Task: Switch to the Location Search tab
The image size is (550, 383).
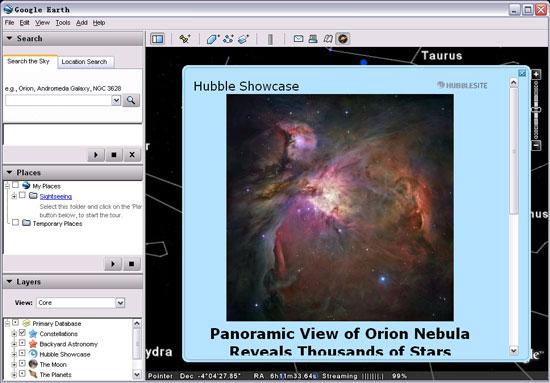Action: point(84,62)
